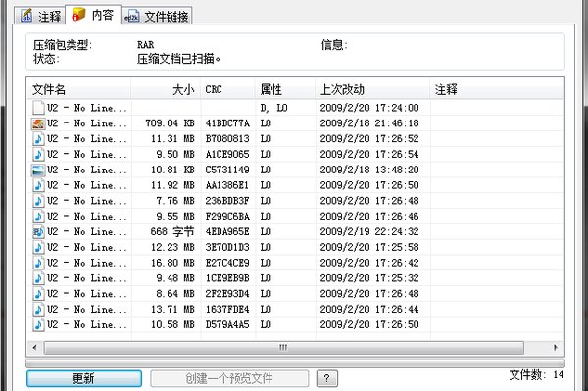The width and height of the screenshot is (588, 391).
Task: Click date 2009/2/19 22:24:32
Action: tap(369, 231)
